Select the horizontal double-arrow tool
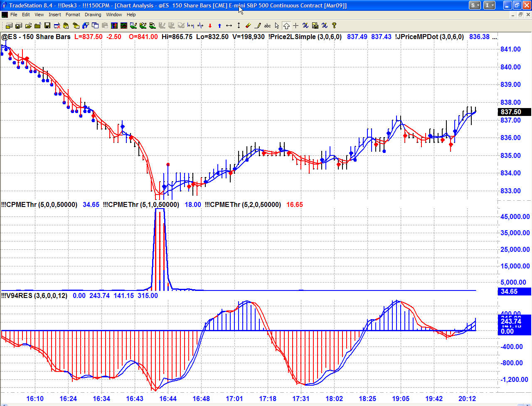532x406 pixels. [x=229, y=26]
